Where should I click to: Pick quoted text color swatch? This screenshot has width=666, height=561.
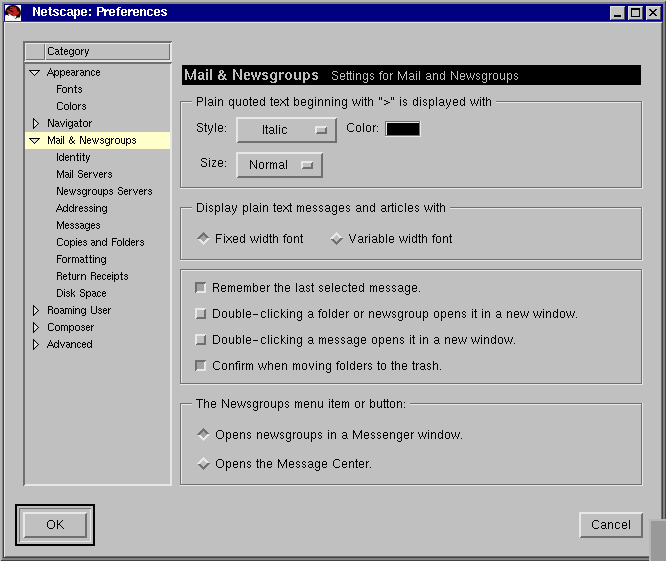point(403,129)
